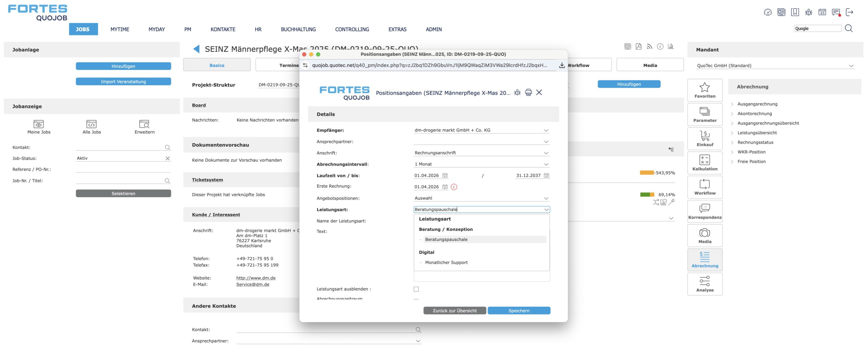Click the info icon beside Erste Rechnung
868x363 pixels.
point(454,187)
